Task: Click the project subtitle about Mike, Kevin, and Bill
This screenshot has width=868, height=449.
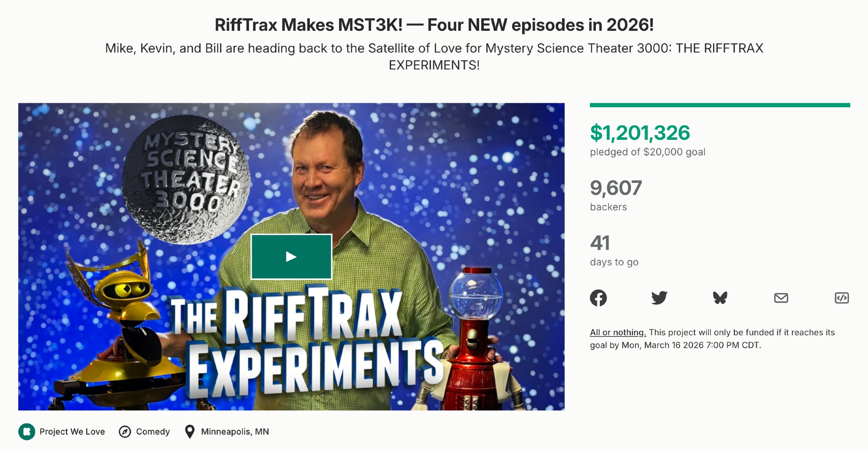Action: tap(434, 56)
